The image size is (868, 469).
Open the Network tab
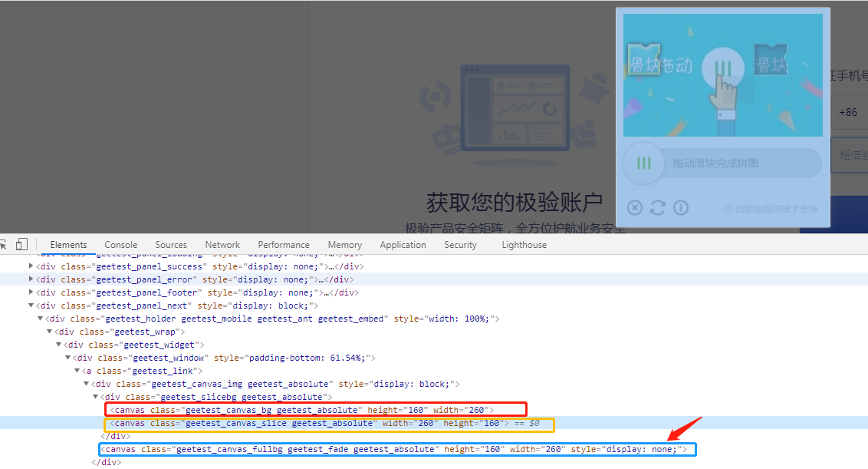222,245
